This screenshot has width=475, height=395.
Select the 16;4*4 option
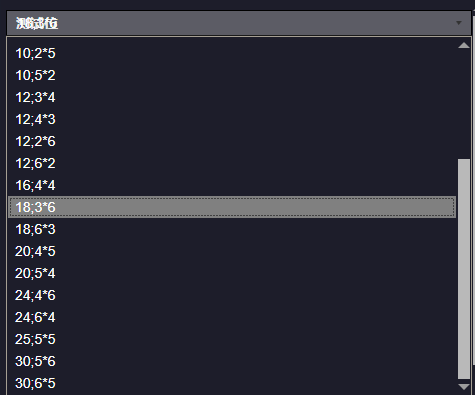232,185
